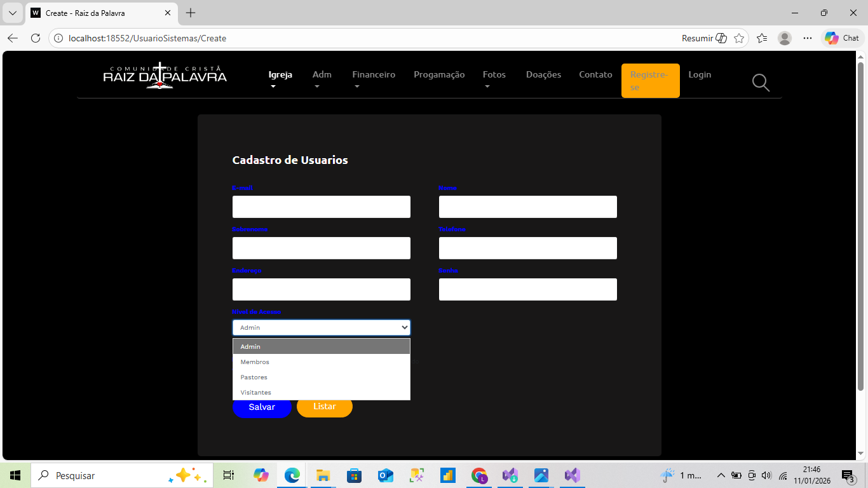Click the E-mail input field
The width and height of the screenshot is (868, 488).
click(321, 207)
